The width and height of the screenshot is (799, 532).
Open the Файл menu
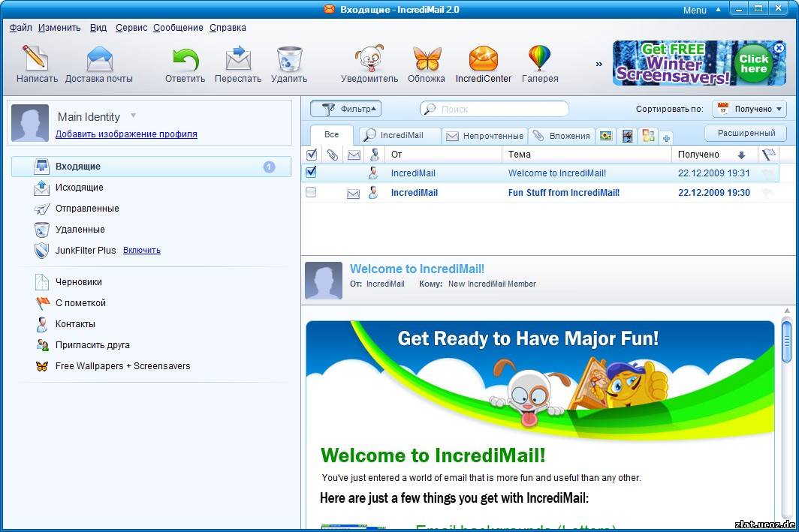pos(20,28)
